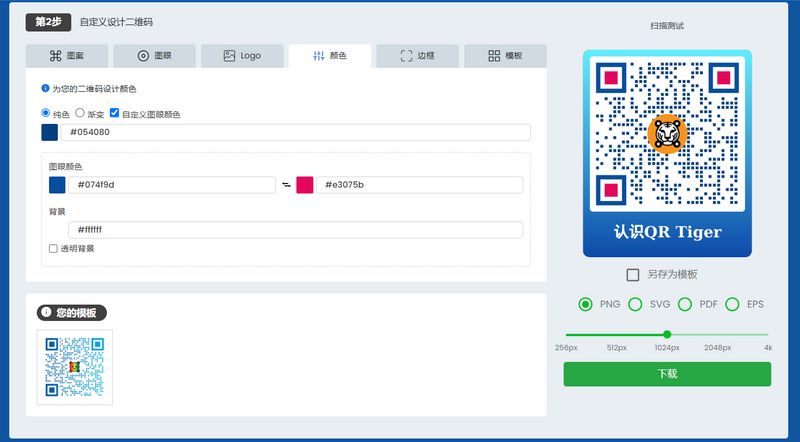The image size is (800, 442).
Task: Open the blue #074f9d eye color swatch
Action: pos(57,185)
